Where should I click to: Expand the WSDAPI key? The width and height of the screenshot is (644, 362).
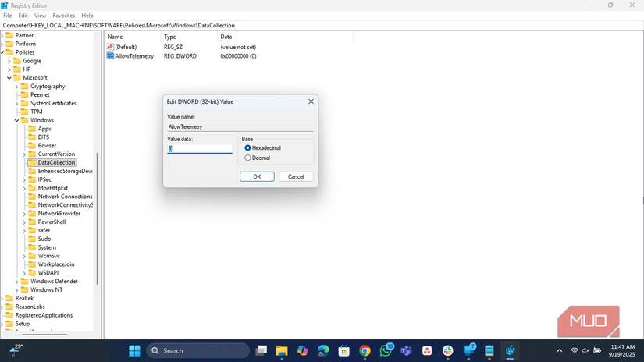click(24, 273)
